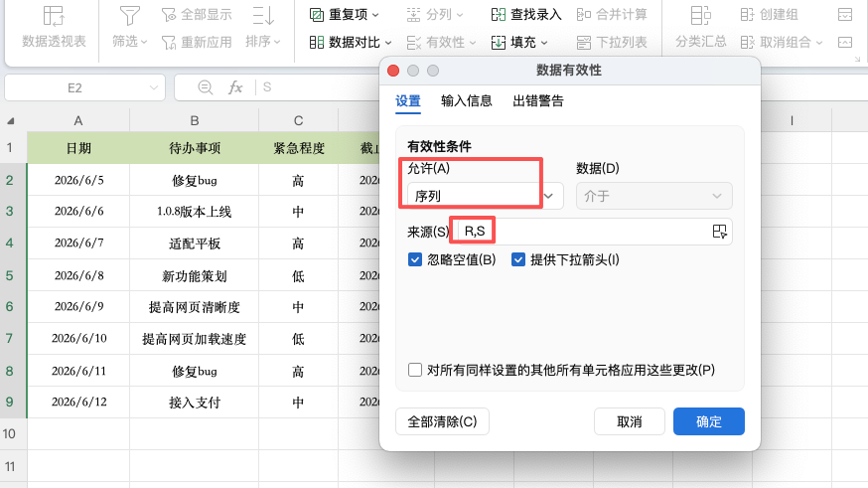Click the 日期 header cell
Viewport: 868px width, 488px height.
(78, 148)
